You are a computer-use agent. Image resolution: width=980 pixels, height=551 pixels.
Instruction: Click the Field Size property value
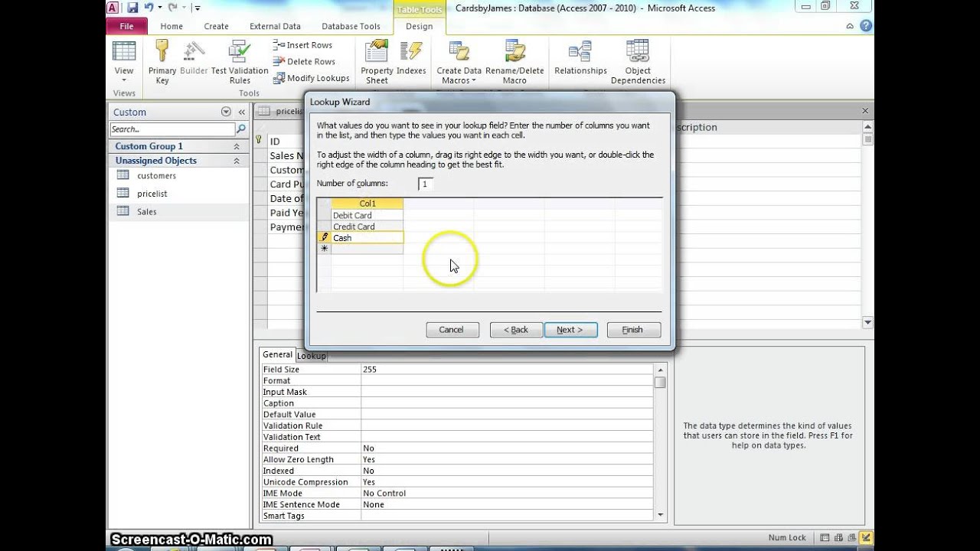click(507, 369)
